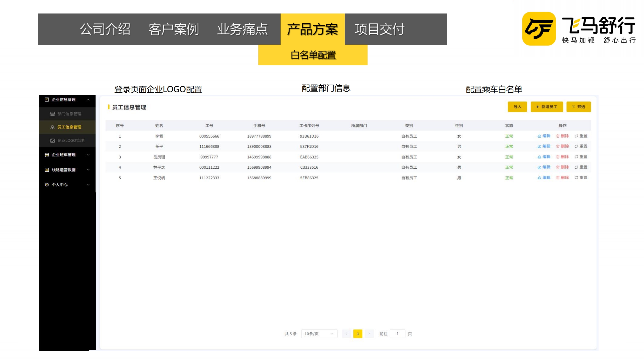The width and height of the screenshot is (644, 362).
Task: Click the 导入 button
Action: point(517,107)
